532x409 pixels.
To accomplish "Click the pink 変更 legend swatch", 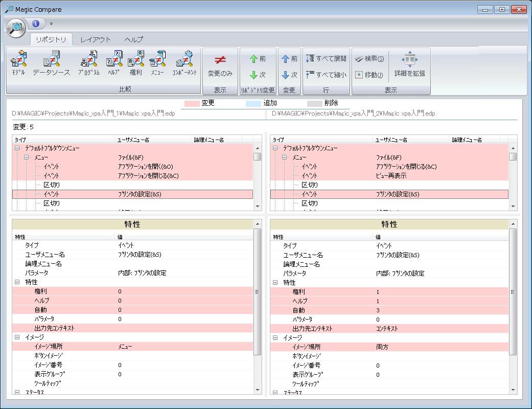I will [192, 103].
